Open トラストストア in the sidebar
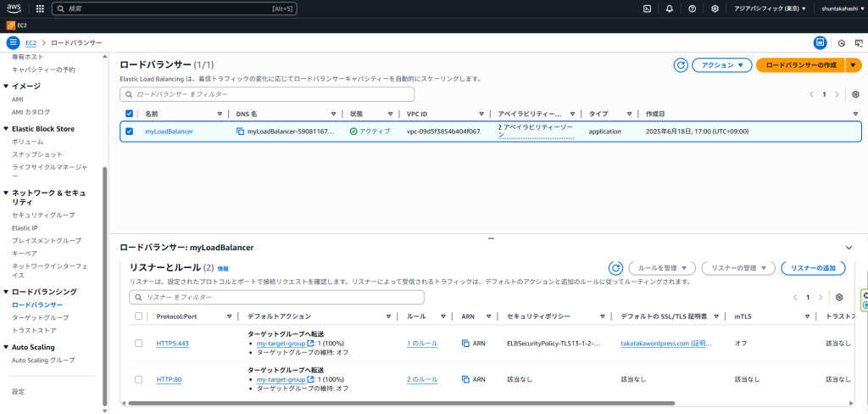This screenshot has height=414, width=868. point(34,330)
